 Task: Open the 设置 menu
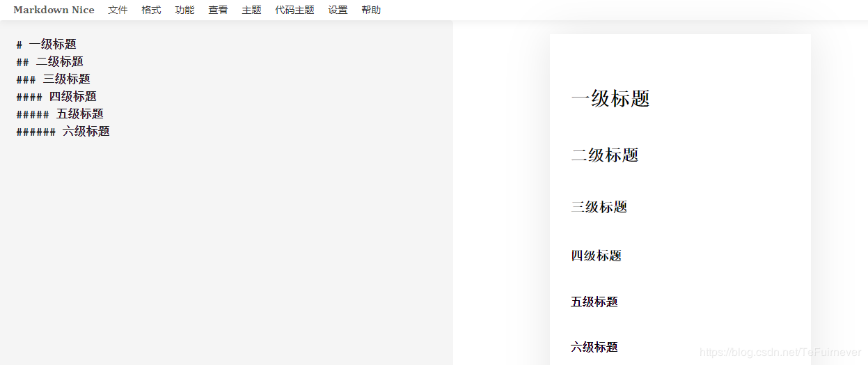tap(338, 10)
